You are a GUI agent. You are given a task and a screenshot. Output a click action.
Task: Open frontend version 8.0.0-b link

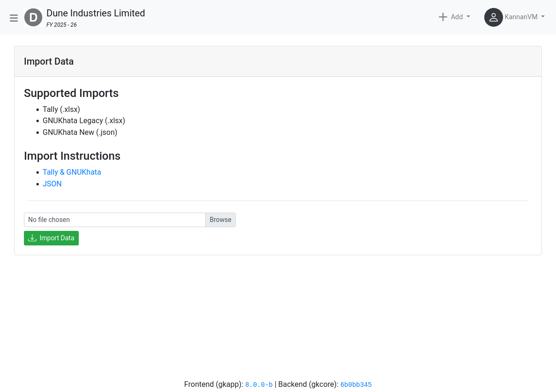259,385
